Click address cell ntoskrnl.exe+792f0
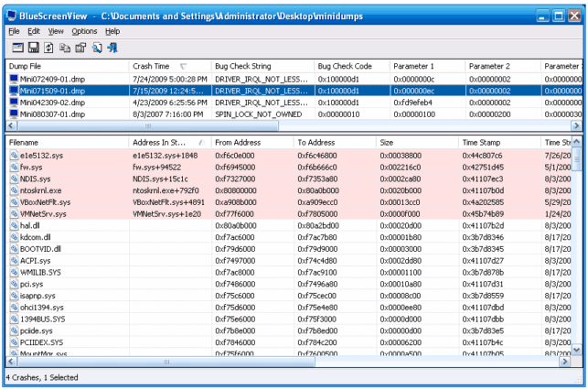 pos(166,190)
